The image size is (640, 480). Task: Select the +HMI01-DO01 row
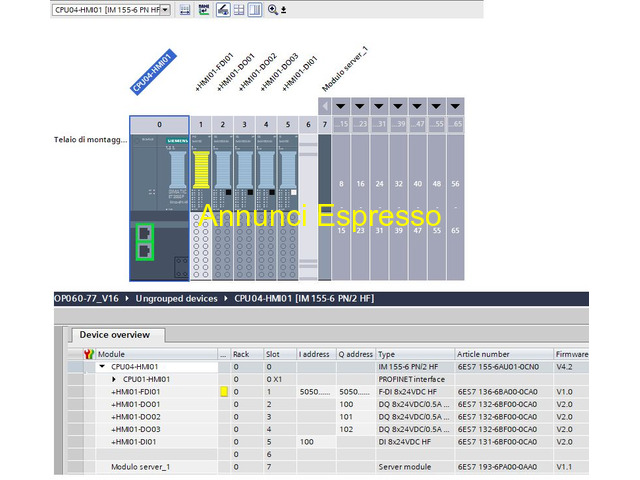tap(329, 404)
